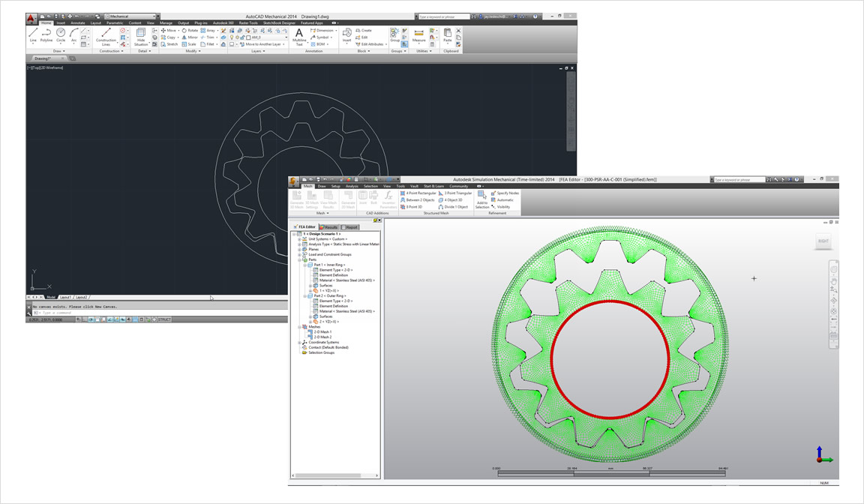864x504 pixels.
Task: Switch to Layout1 tab in AutoCAD
Action: (x=65, y=298)
